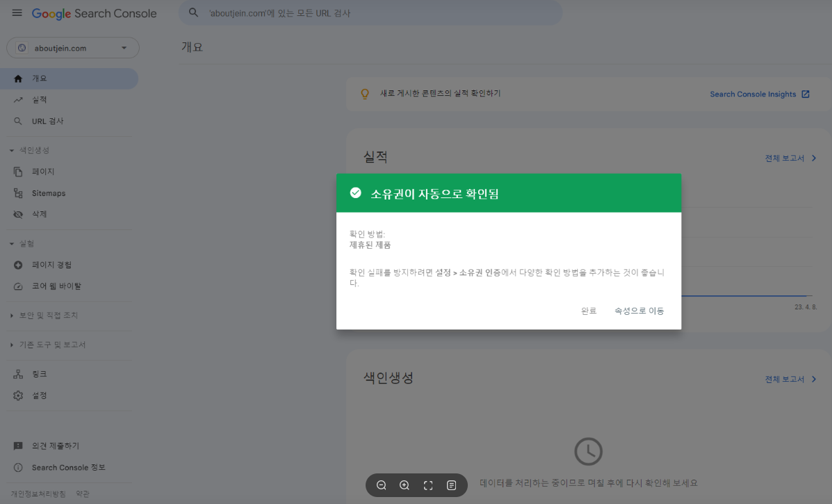Open 코어 웹 바이탈 menu item
The width and height of the screenshot is (832, 504).
(x=69, y=286)
